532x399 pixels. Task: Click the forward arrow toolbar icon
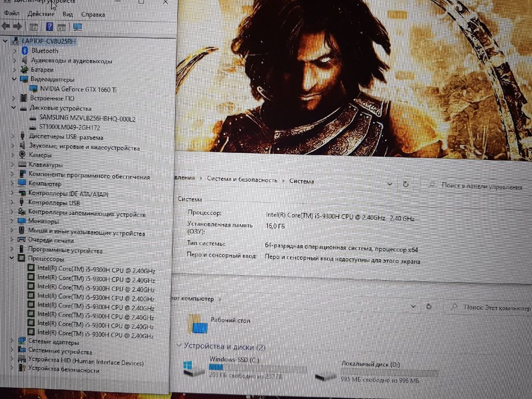coord(17,26)
